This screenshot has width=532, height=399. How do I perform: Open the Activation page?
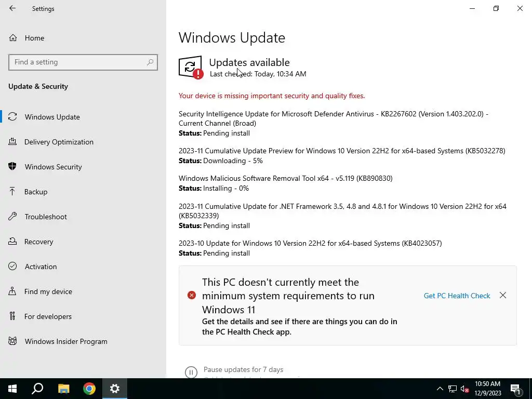[41, 267]
